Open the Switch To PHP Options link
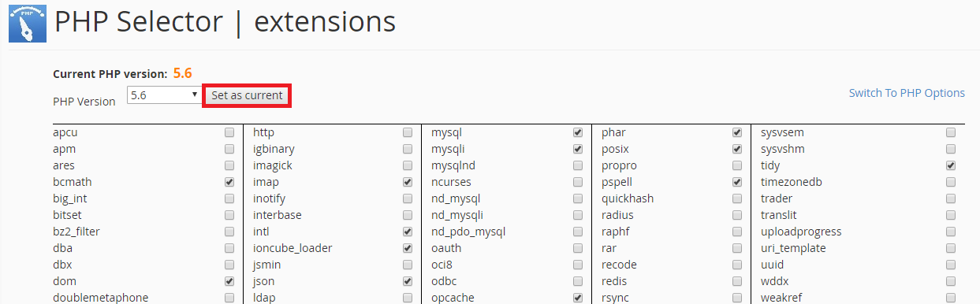980x304 pixels. pos(907,93)
